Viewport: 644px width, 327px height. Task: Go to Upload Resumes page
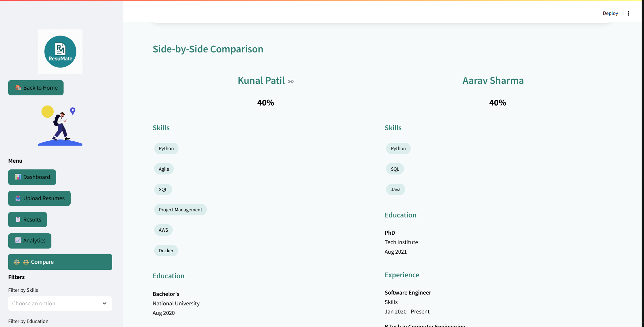39,198
